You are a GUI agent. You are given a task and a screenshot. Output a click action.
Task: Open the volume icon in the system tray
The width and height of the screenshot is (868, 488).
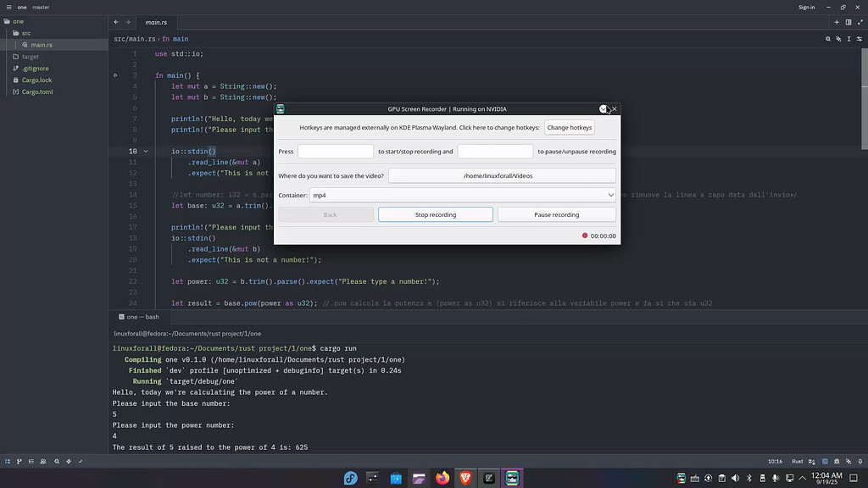[x=735, y=478]
